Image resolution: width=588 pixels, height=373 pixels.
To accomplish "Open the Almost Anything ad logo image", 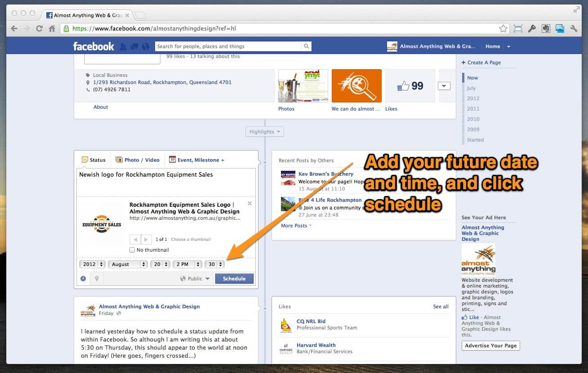I will tap(478, 259).
